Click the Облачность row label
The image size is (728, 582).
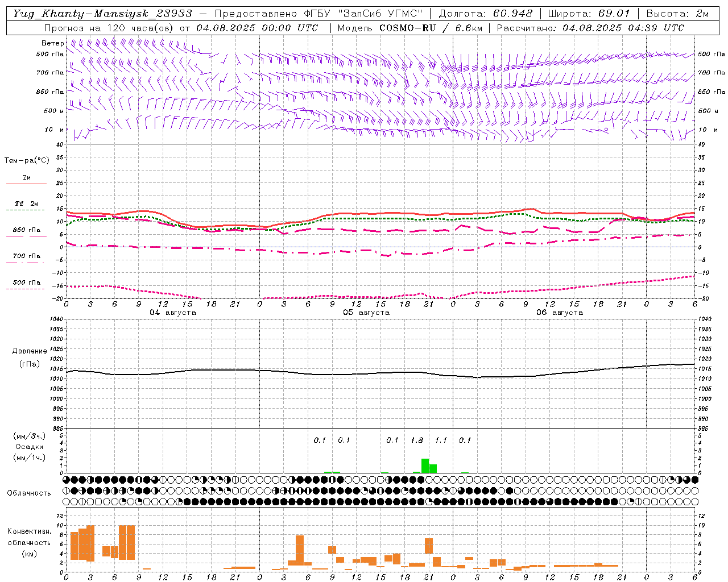click(x=29, y=493)
